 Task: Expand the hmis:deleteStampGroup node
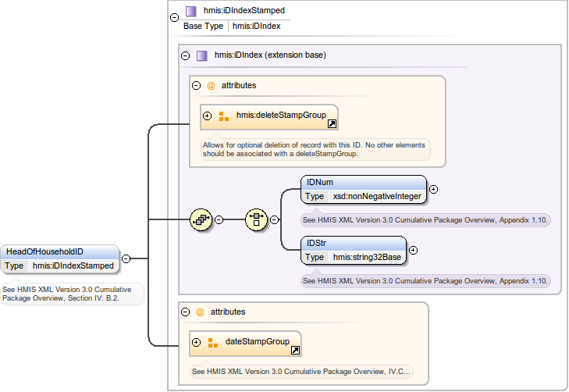(207, 116)
